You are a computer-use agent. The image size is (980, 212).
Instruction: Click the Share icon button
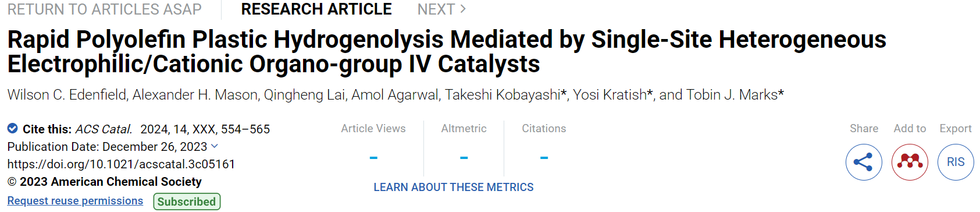click(864, 162)
